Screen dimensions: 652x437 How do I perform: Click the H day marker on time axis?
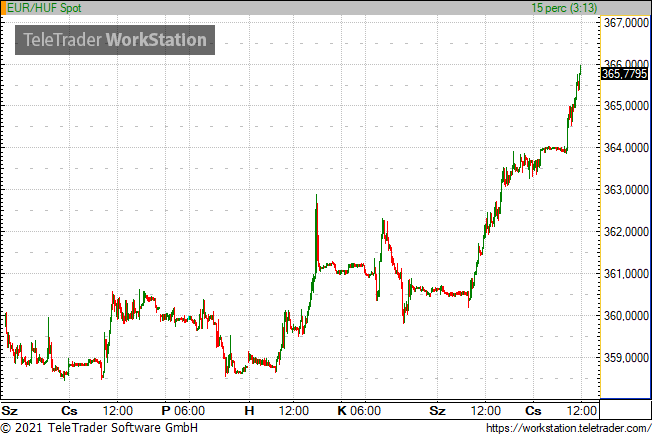[x=249, y=411]
